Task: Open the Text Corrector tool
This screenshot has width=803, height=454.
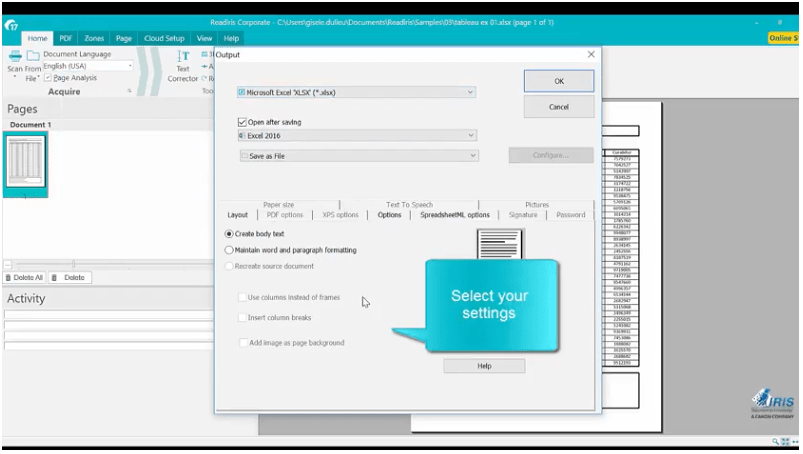Action: click(183, 67)
